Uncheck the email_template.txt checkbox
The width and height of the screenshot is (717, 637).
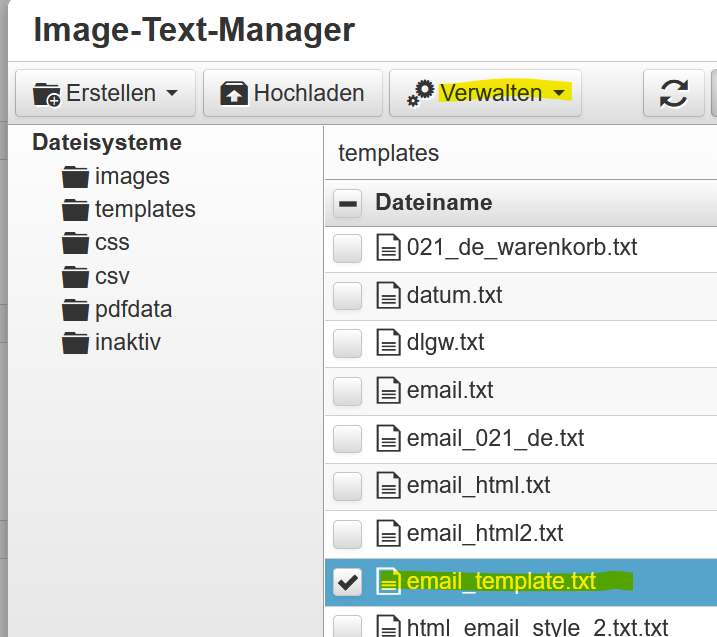(348, 582)
